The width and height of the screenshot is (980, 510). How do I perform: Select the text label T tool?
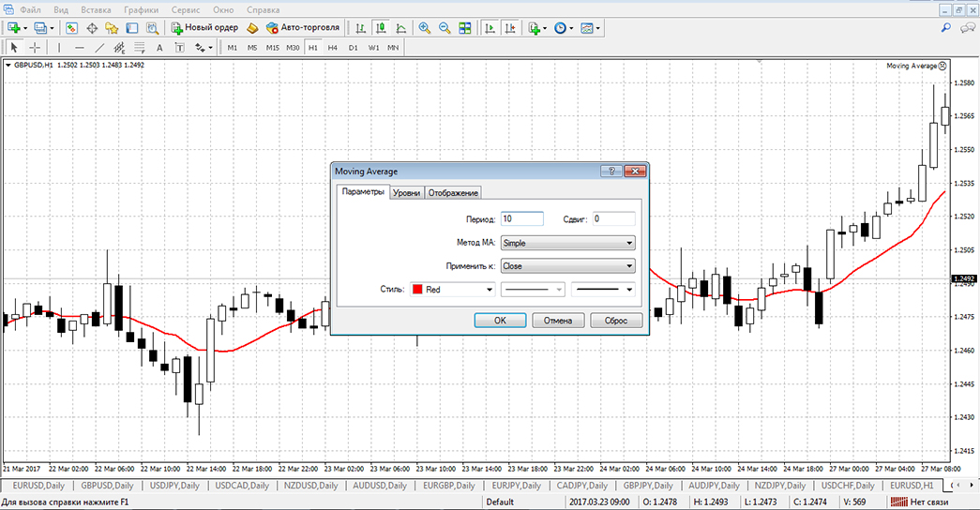179,48
